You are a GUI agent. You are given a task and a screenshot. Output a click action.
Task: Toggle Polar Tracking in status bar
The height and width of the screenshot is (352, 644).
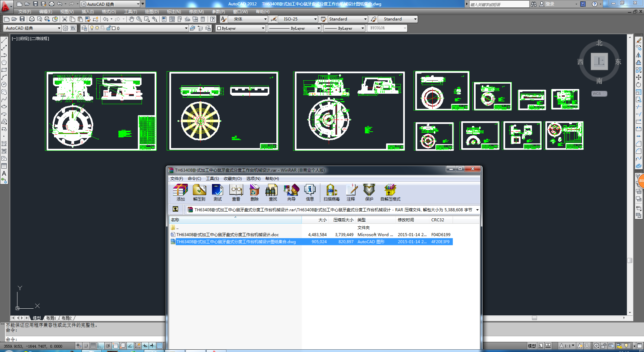click(x=108, y=346)
